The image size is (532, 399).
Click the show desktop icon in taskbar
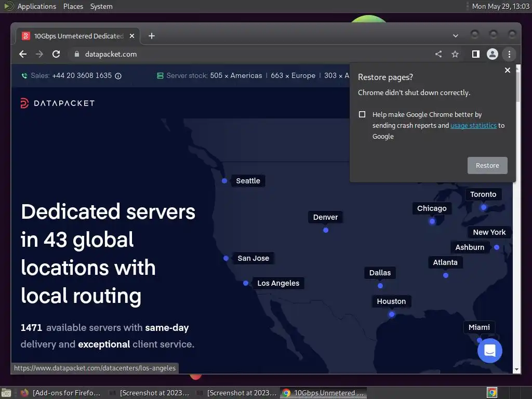[x=6, y=393]
